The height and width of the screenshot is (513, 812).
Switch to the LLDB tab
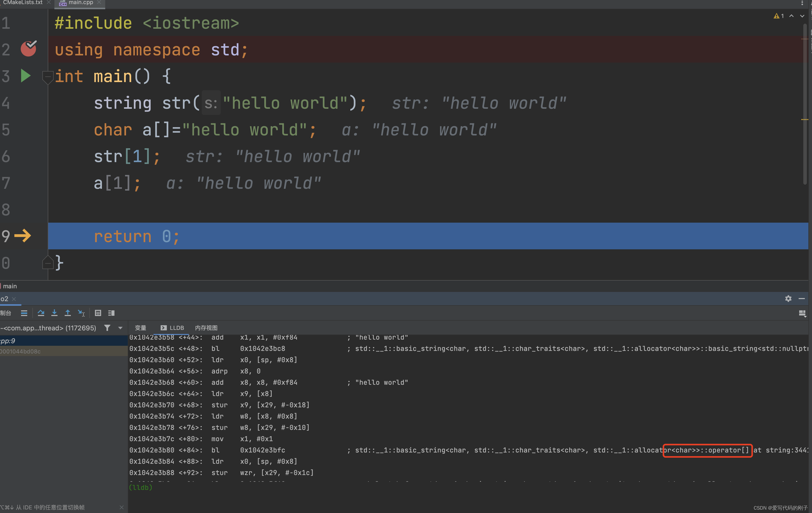(172, 328)
